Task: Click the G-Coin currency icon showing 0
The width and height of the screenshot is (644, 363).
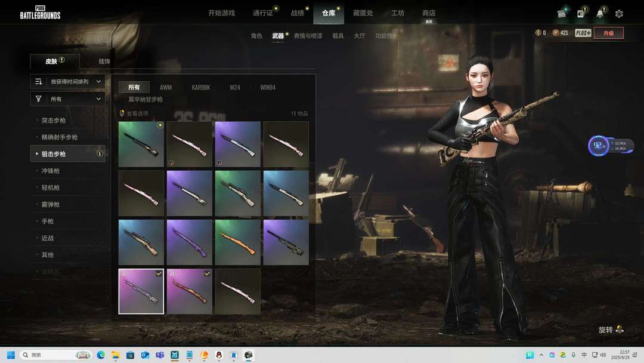Action: [x=538, y=33]
